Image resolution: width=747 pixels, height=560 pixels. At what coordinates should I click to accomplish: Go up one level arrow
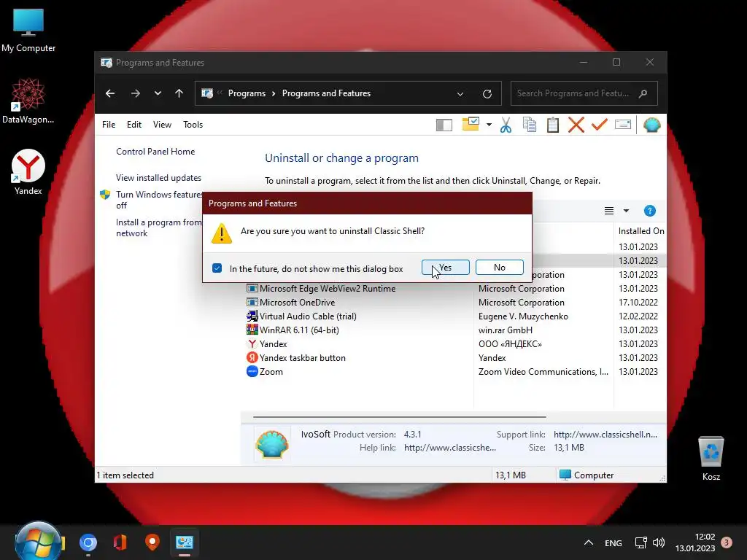[179, 93]
